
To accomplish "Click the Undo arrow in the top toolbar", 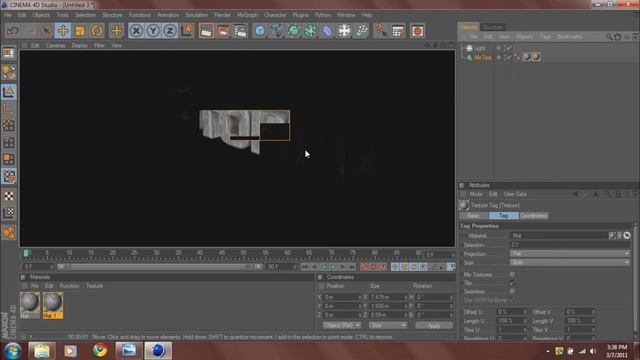I will (13, 31).
